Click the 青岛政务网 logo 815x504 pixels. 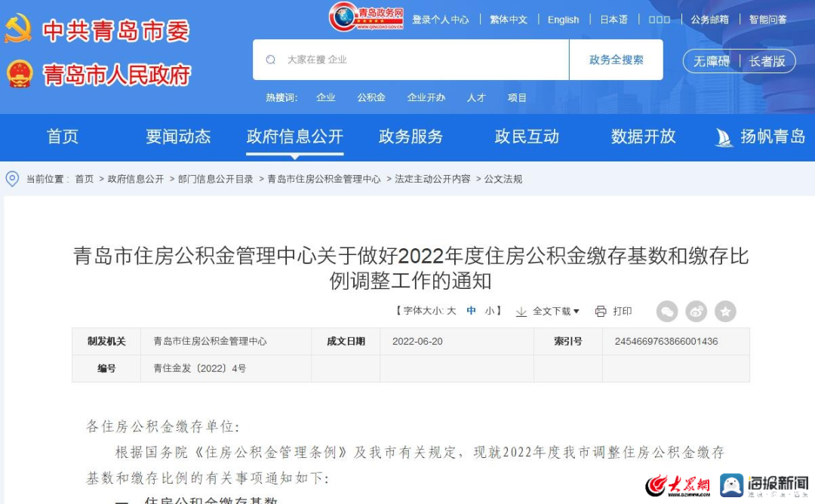coord(366,17)
